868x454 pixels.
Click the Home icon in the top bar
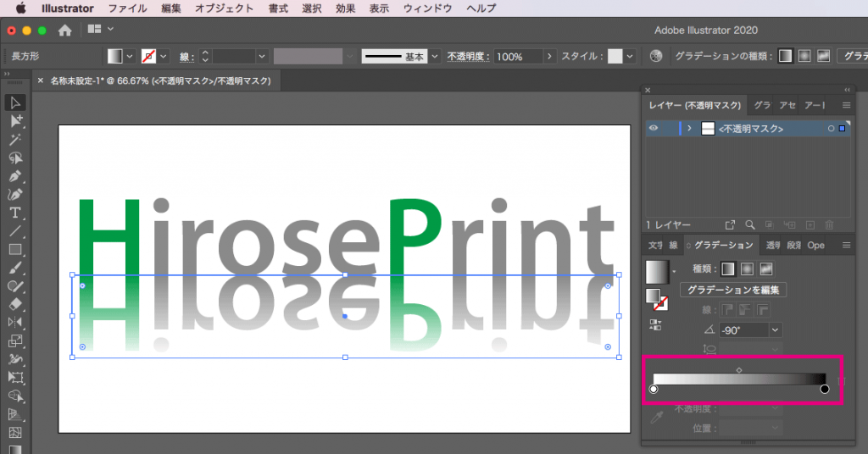(64, 30)
